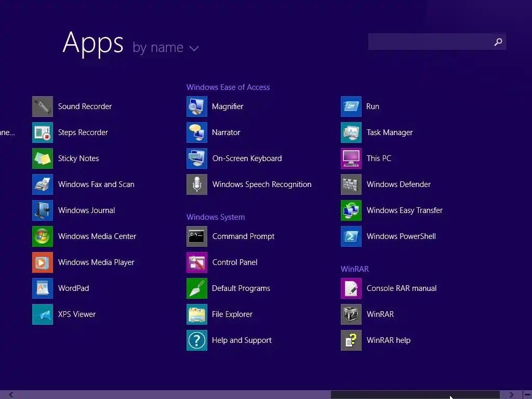532x399 pixels.
Task: Open the Sticky Notes icon
Action: tap(43, 158)
